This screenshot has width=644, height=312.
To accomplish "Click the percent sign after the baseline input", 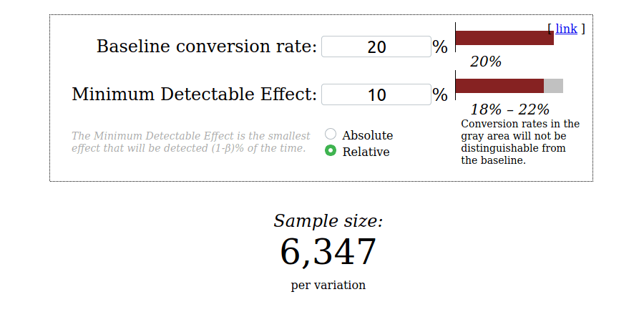I will (440, 47).
